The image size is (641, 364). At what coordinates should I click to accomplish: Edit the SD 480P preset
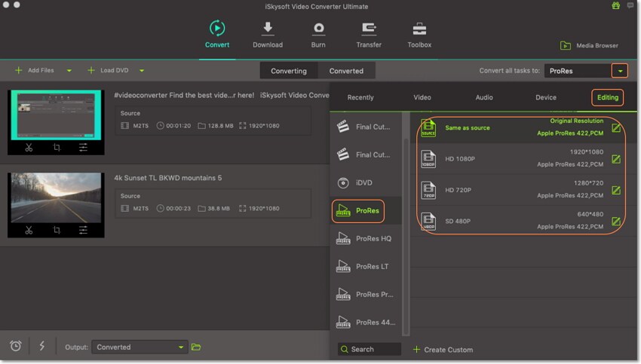(x=616, y=221)
